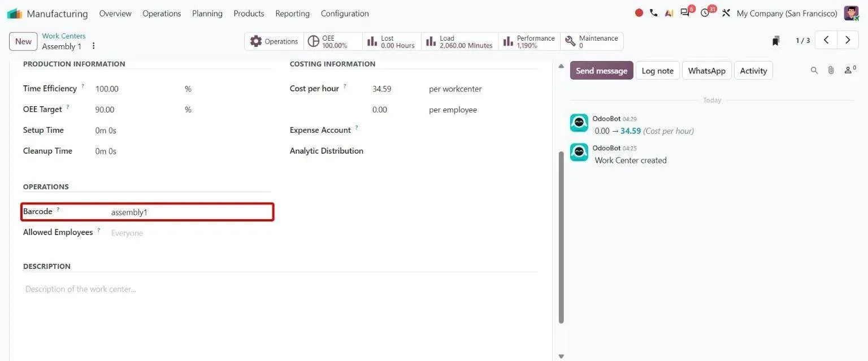Click the scrollbar up arrow
The width and height of the screenshot is (868, 361).
(561, 66)
